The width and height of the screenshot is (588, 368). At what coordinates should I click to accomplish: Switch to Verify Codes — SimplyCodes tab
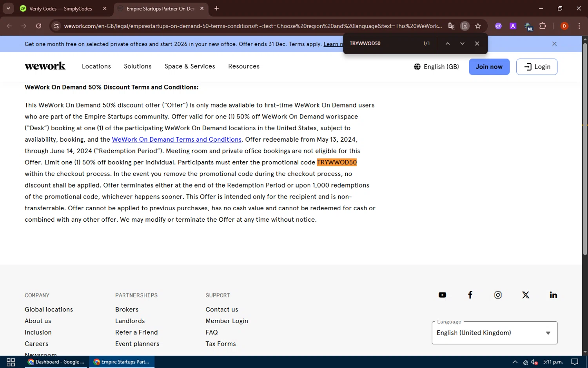61,9
